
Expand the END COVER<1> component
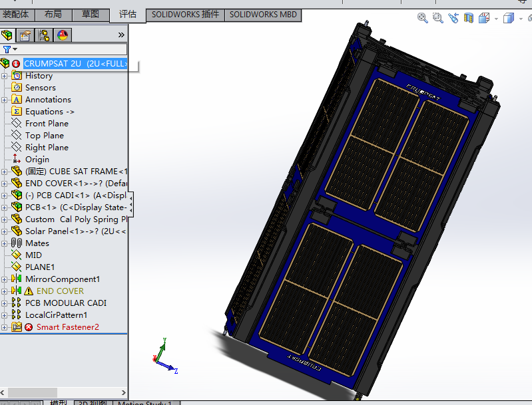pyautogui.click(x=4, y=184)
